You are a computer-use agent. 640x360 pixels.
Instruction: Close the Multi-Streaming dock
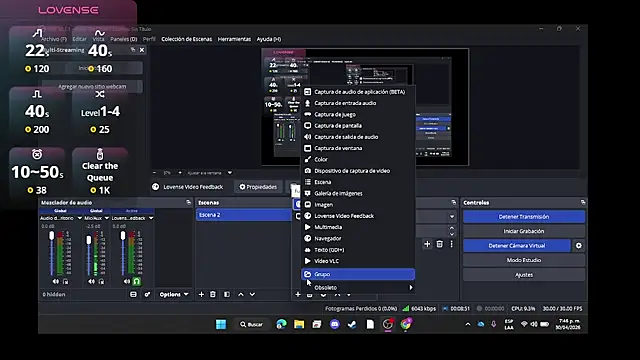(x=142, y=50)
